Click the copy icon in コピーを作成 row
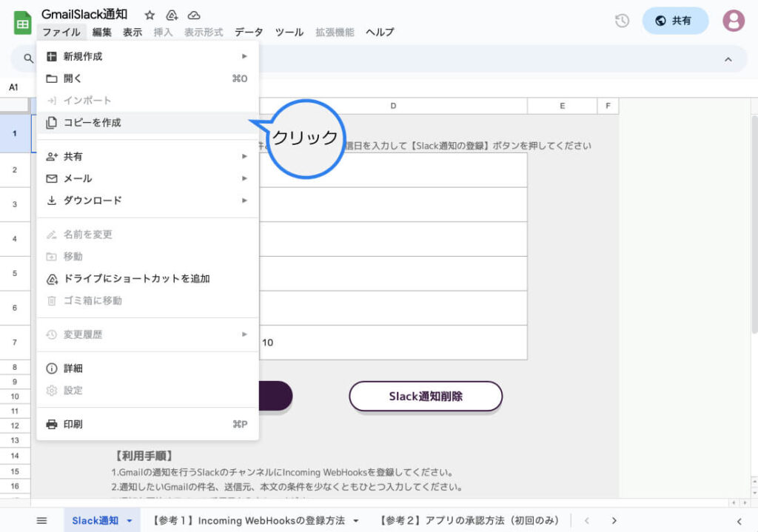This screenshot has height=532, width=758. pyautogui.click(x=52, y=123)
